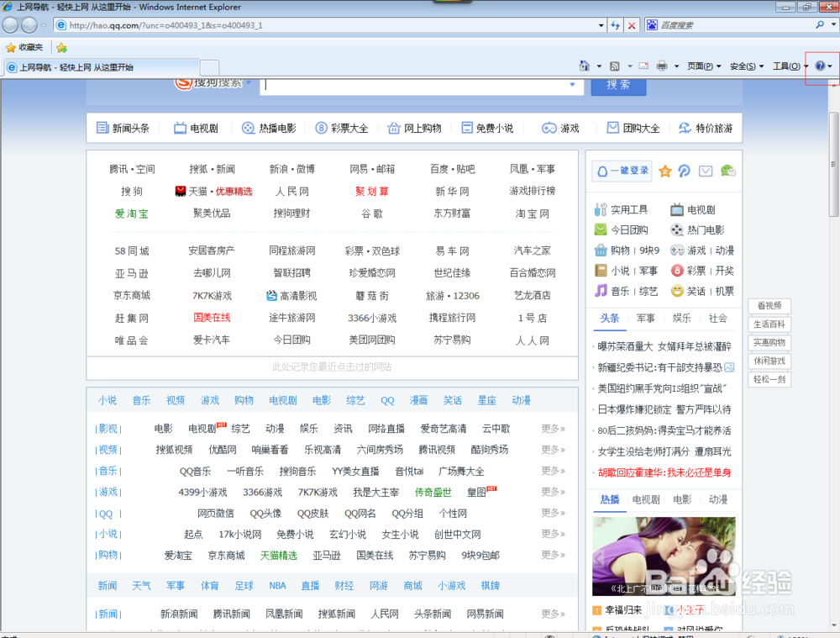The height and width of the screenshot is (638, 840).
Task: Click the Back navigation button
Action: coord(10,24)
